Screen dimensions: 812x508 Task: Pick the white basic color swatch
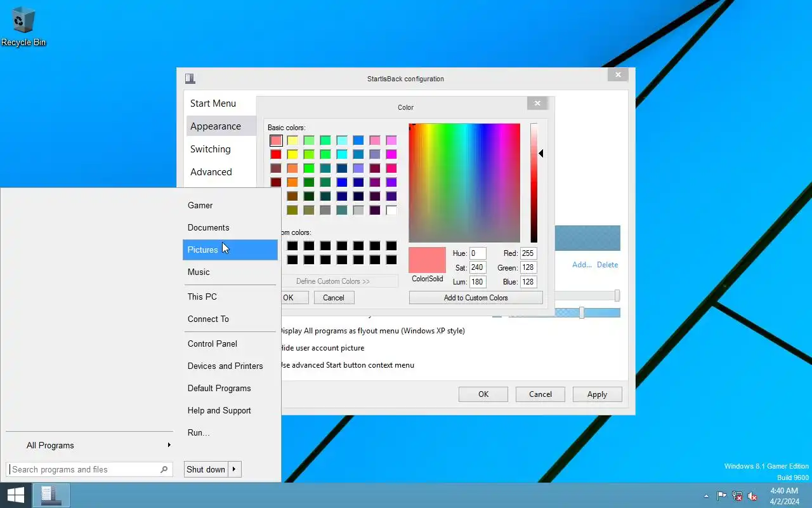[391, 210]
